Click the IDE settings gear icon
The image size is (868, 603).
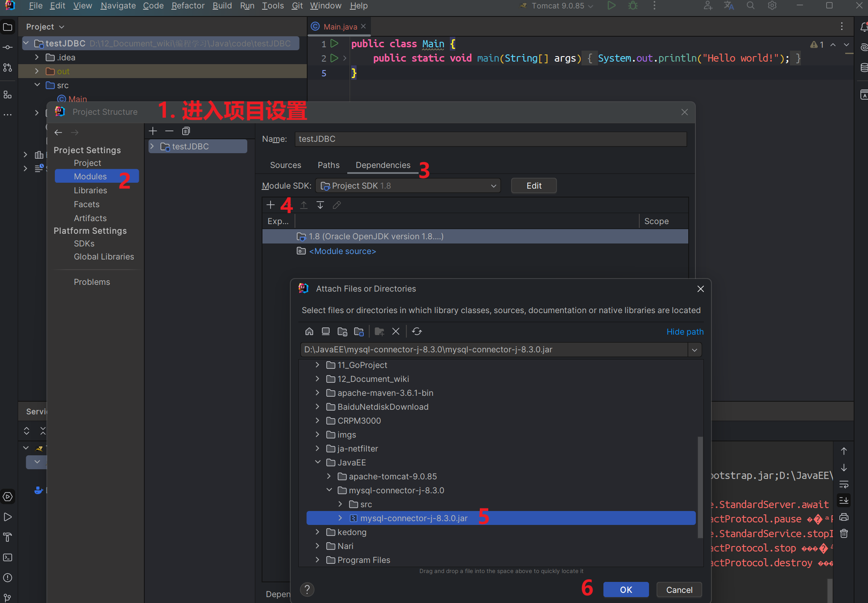point(772,6)
